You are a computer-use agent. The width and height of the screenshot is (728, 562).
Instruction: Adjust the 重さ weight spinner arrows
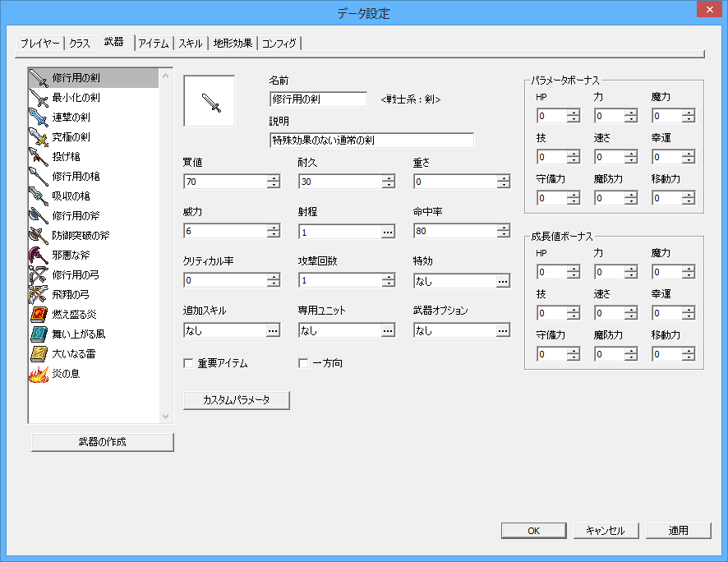504,182
